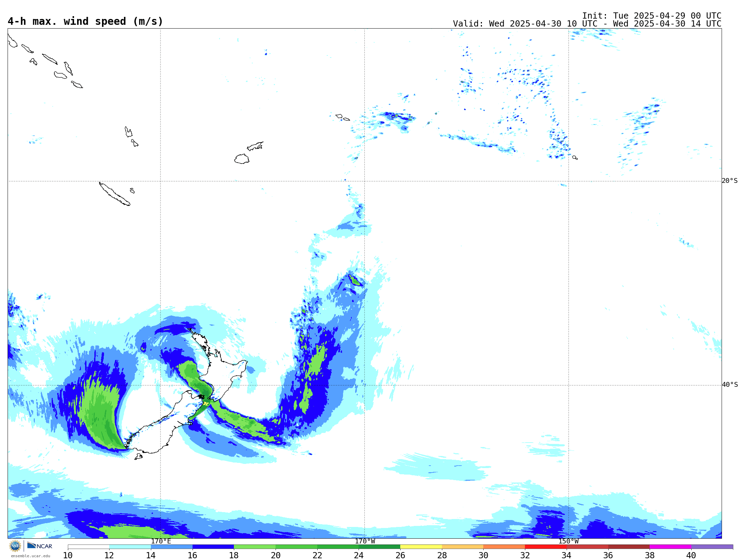Click the pale cyan 12–14 colorbar swatch
The width and height of the screenshot is (744, 560).
(x=130, y=547)
